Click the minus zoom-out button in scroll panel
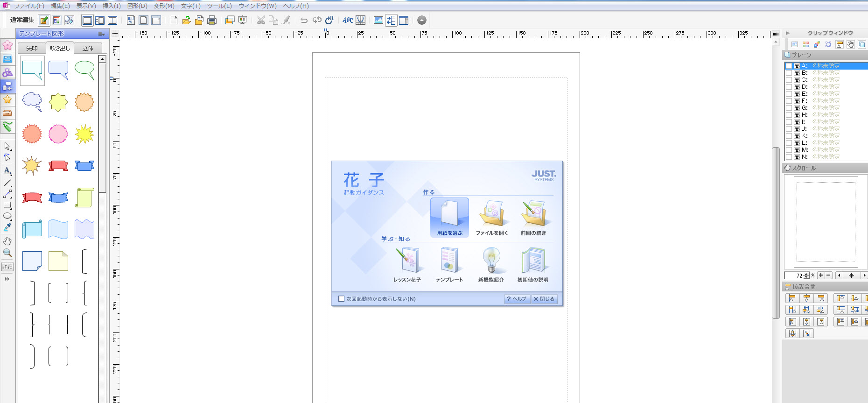The width and height of the screenshot is (868, 403). (x=828, y=276)
